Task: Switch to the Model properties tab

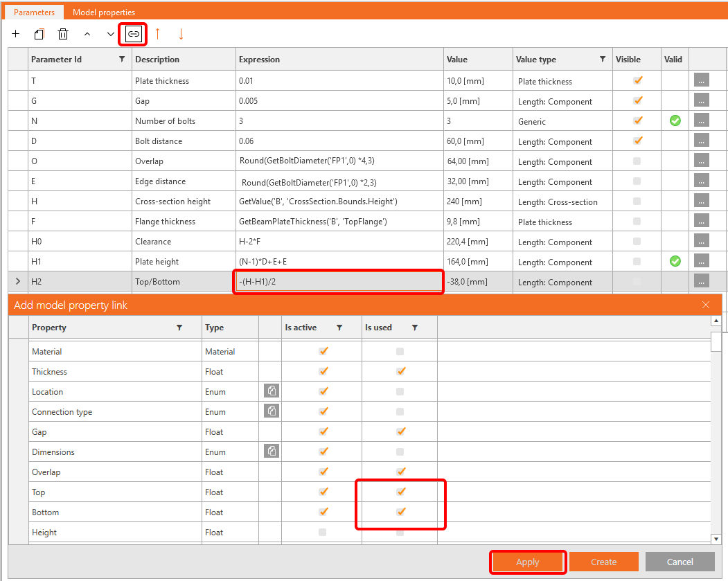Action: (x=104, y=12)
